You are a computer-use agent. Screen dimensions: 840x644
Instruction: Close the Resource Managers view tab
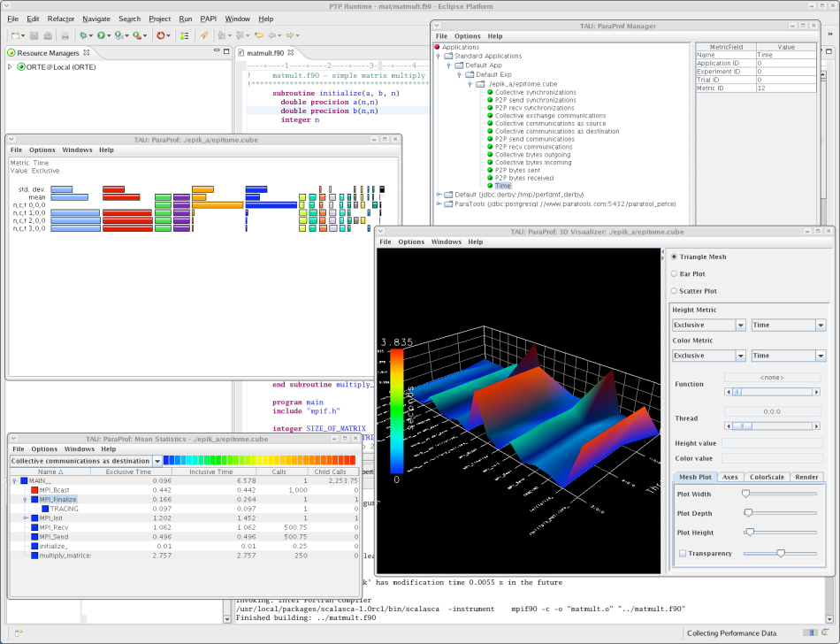[87, 52]
